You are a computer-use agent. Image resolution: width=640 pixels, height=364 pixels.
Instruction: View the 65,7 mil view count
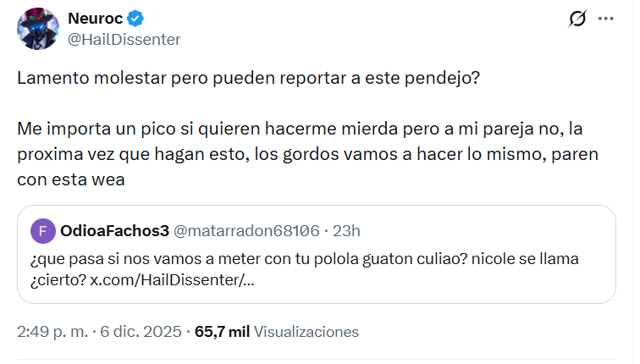pos(223,332)
